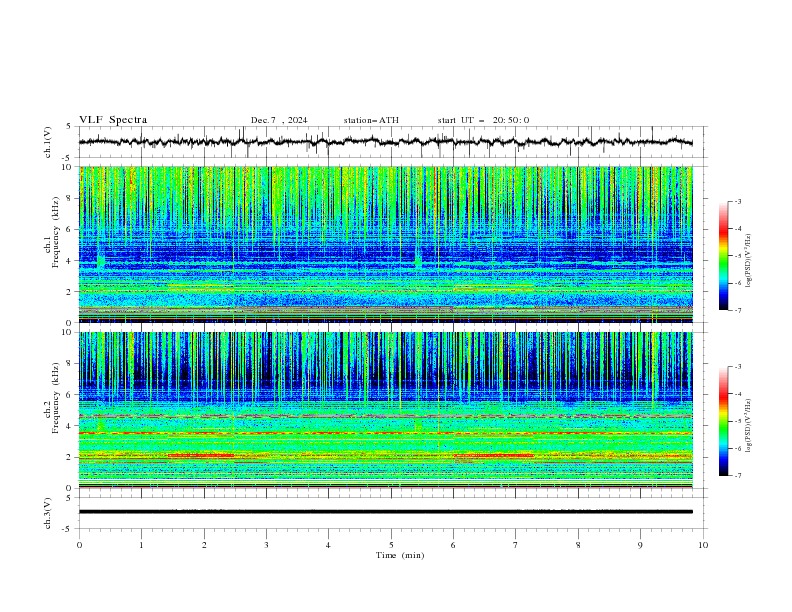792x612 pixels.
Task: Click the "-7" tick on ch.1 colorbar
Action: (737, 310)
